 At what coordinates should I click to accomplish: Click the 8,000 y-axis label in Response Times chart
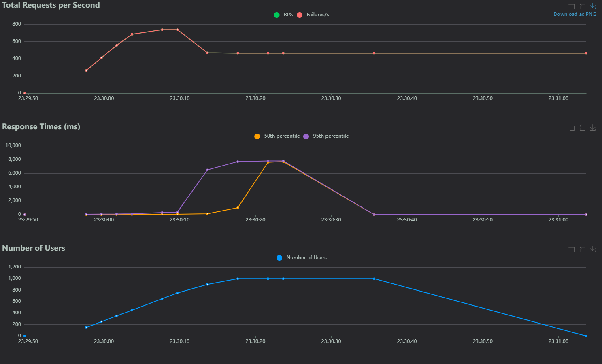pyautogui.click(x=15, y=159)
